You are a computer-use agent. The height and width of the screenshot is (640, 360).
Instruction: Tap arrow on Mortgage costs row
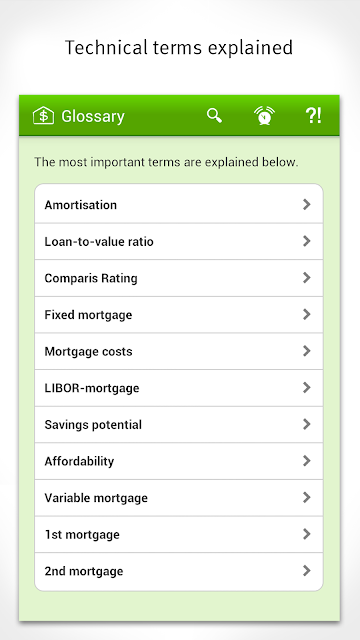tap(307, 351)
